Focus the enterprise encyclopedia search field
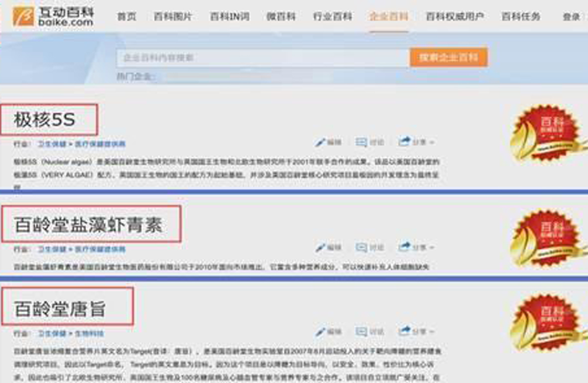Screen dimensions: 588x383 tap(263, 58)
